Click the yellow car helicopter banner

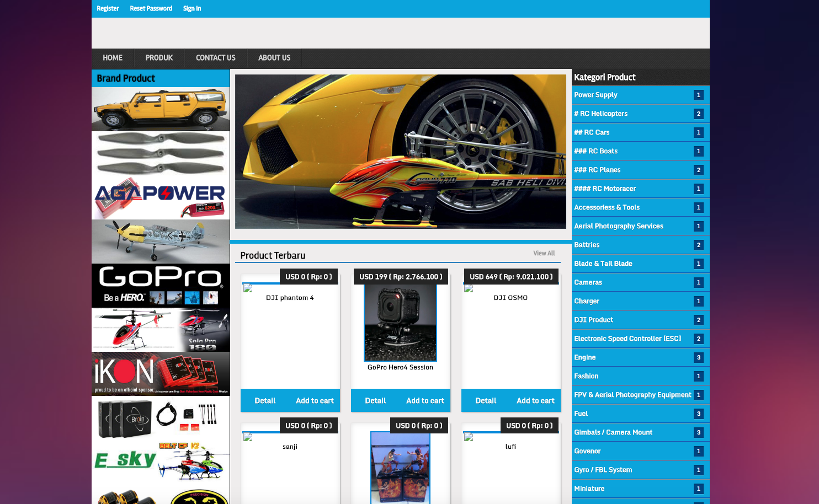[400, 152]
